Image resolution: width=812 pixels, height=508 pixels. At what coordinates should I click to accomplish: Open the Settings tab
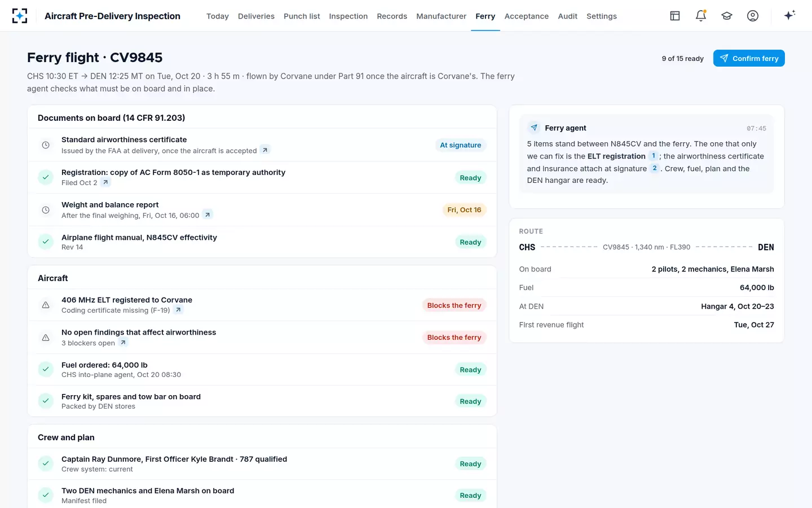pyautogui.click(x=602, y=16)
